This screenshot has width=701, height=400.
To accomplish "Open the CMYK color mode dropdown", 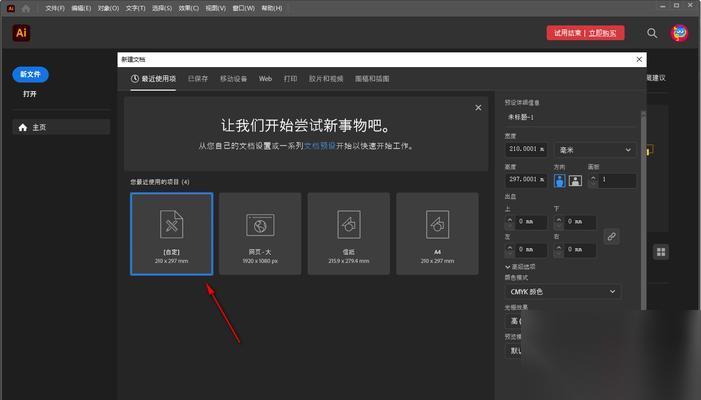I will click(563, 292).
